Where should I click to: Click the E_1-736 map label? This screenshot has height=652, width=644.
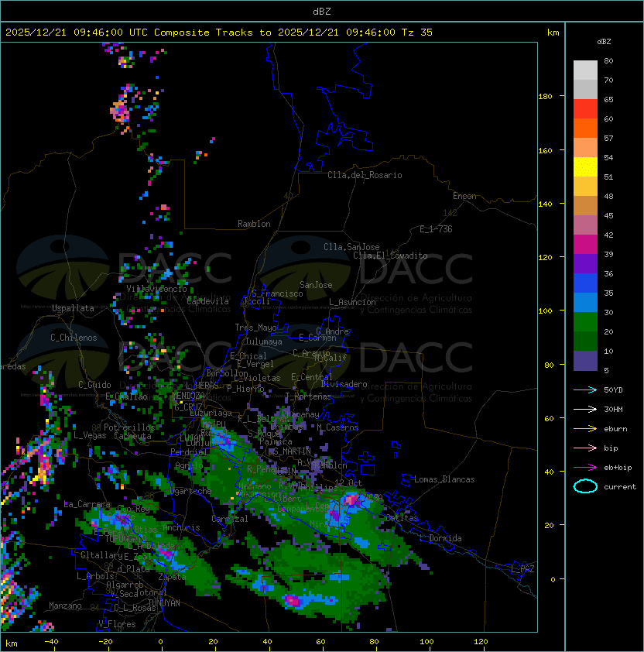436,229
